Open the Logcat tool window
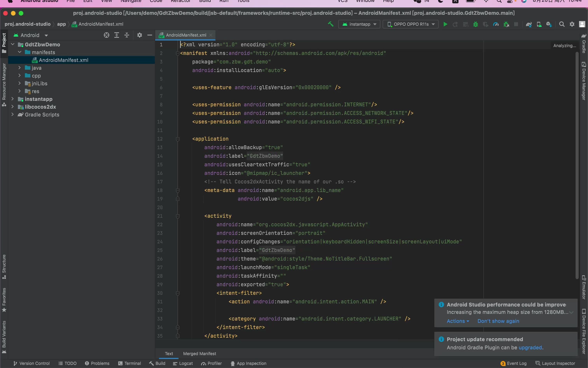588x368 pixels. pos(183,363)
